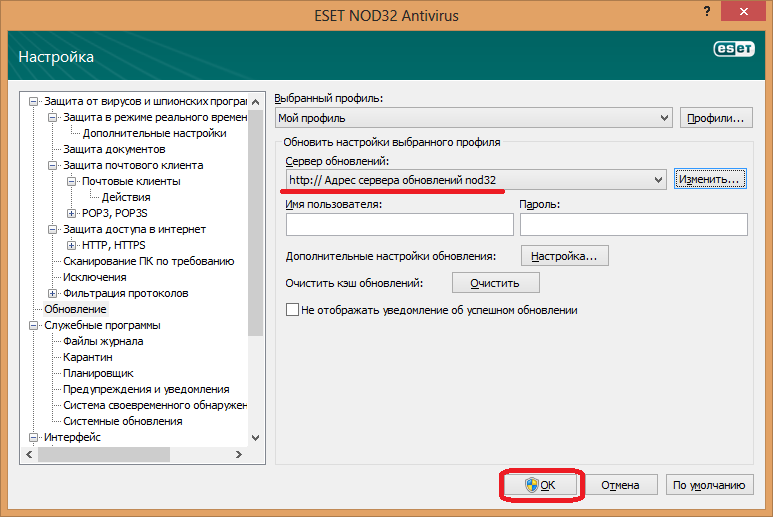Click the 'Изменить...' button

point(710,179)
